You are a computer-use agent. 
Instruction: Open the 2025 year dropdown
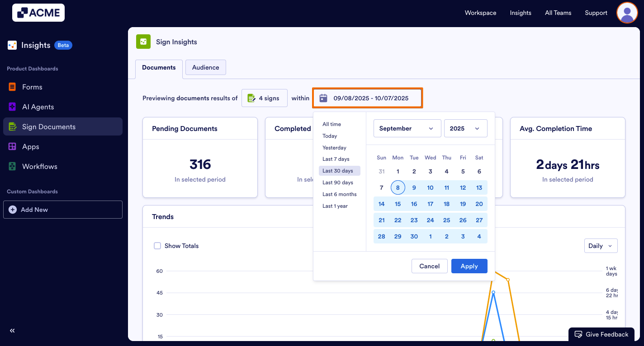click(465, 128)
